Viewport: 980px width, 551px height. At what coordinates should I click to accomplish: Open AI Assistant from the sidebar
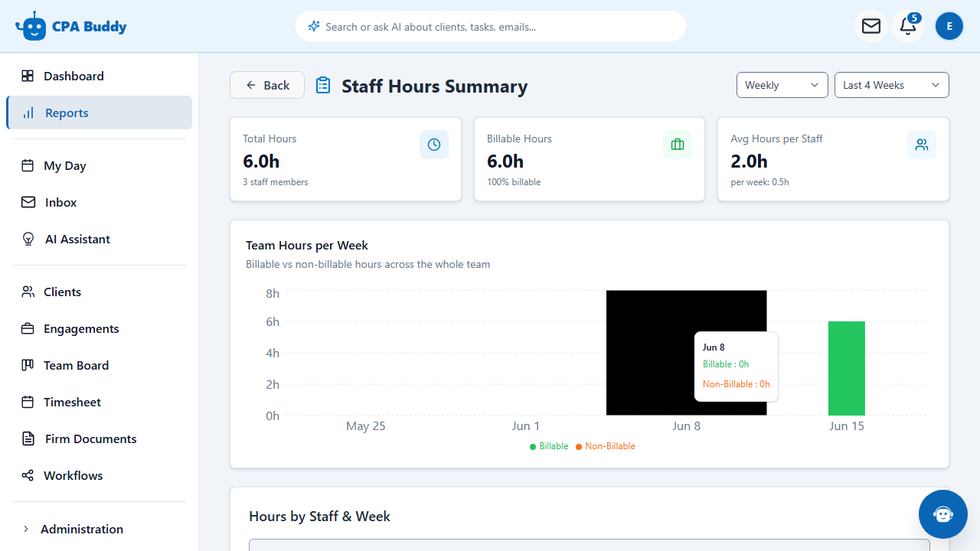click(x=99, y=239)
